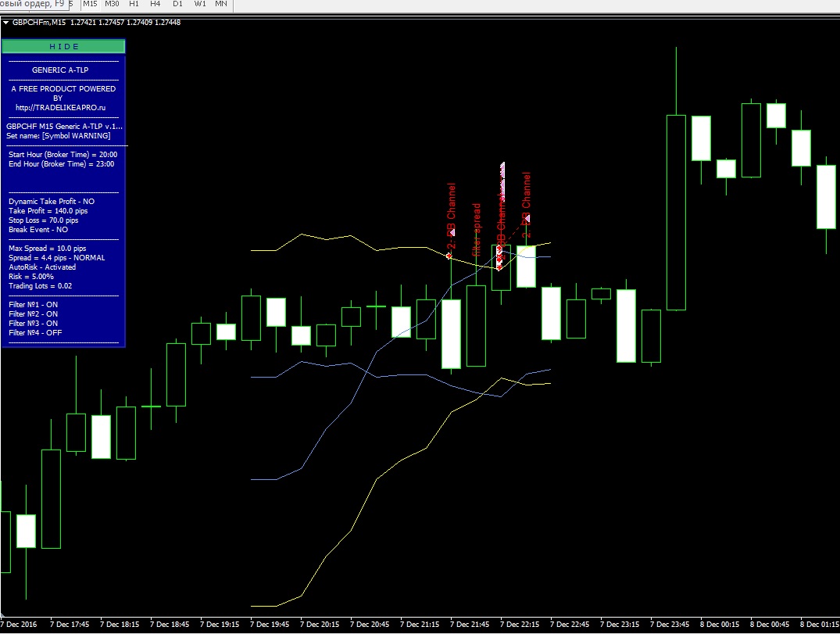Click '7 Dec 23:45' on the time axis
The image size is (840, 634).
tap(670, 625)
